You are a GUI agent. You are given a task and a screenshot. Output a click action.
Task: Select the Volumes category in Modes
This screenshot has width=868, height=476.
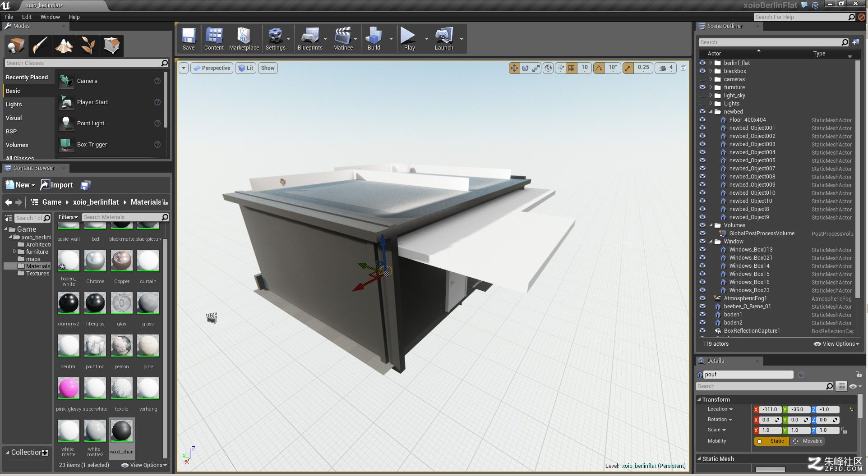[x=17, y=145]
